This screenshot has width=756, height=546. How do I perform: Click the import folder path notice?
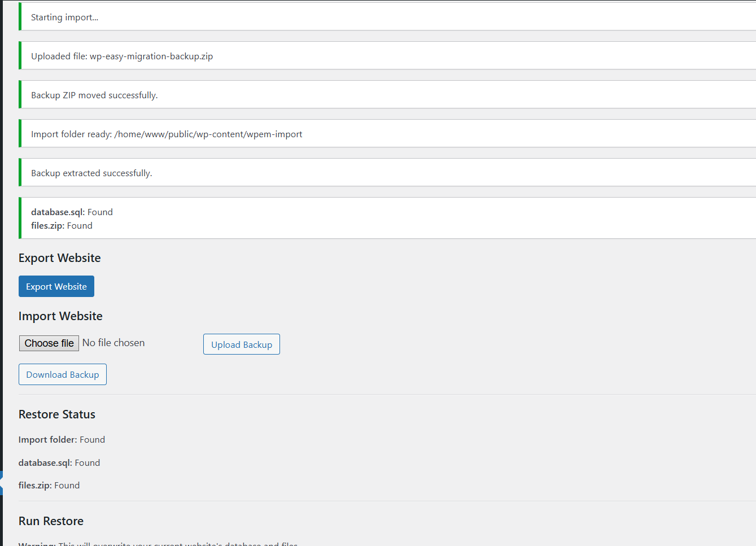(167, 134)
